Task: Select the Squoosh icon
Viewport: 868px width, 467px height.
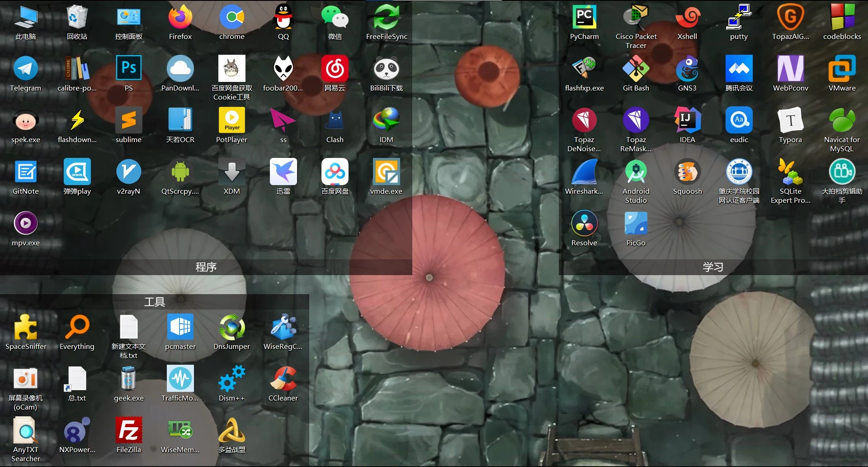Action: pyautogui.click(x=688, y=172)
